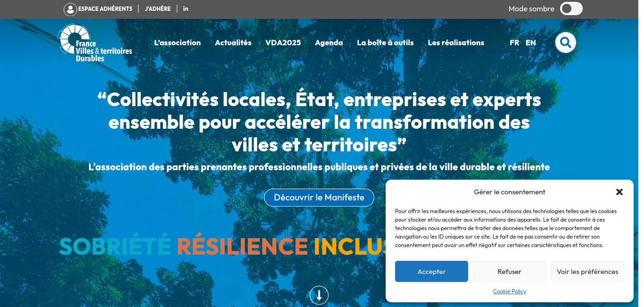
Task: Open the magnifying glass search icon
Action: coord(565,42)
